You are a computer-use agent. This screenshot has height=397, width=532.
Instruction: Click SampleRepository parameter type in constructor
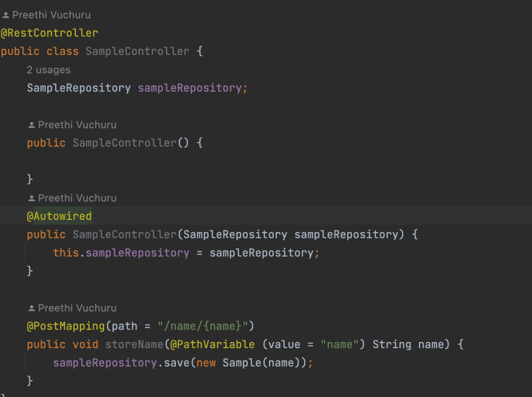[x=235, y=234]
